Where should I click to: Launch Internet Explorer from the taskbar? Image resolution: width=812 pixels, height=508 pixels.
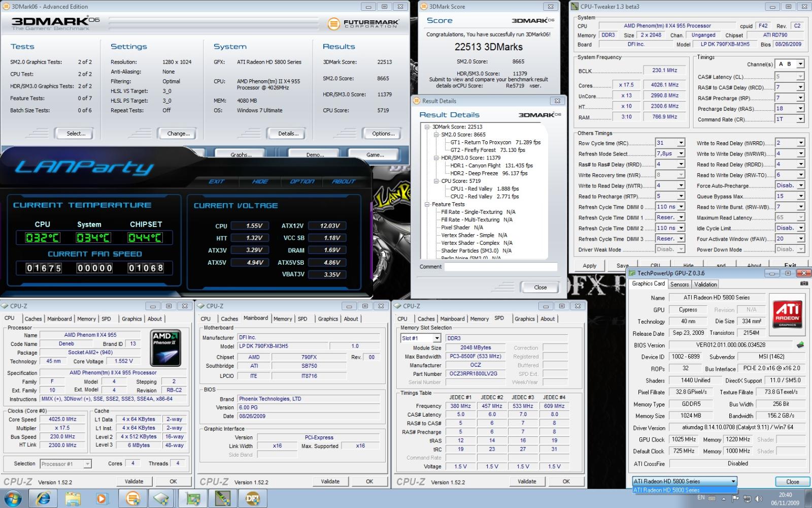tap(44, 499)
